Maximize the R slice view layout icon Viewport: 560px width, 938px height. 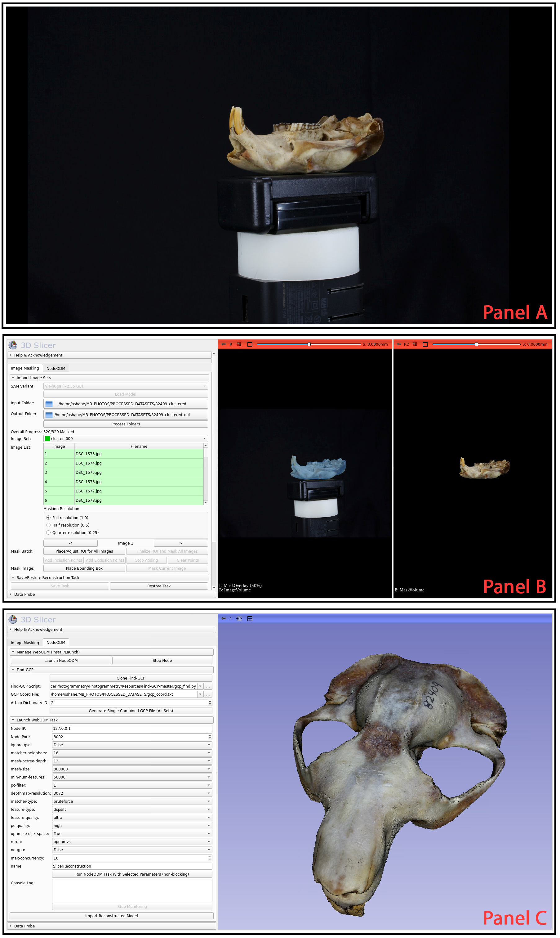(249, 344)
